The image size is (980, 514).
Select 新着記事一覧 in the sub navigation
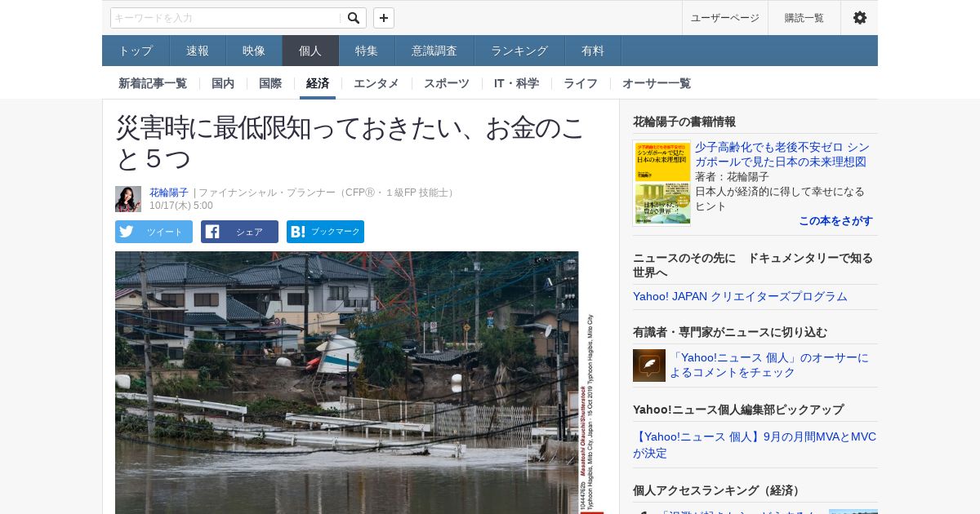click(153, 83)
